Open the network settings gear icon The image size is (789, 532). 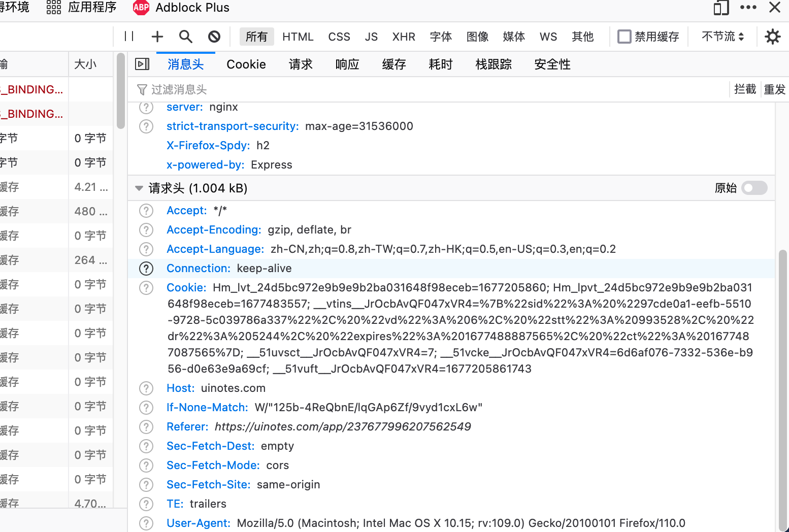click(772, 37)
